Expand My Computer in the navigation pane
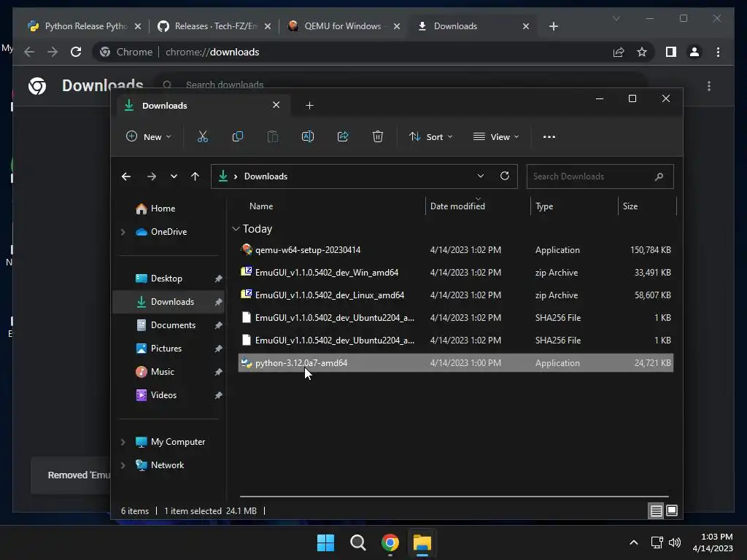747x560 pixels. 123,442
